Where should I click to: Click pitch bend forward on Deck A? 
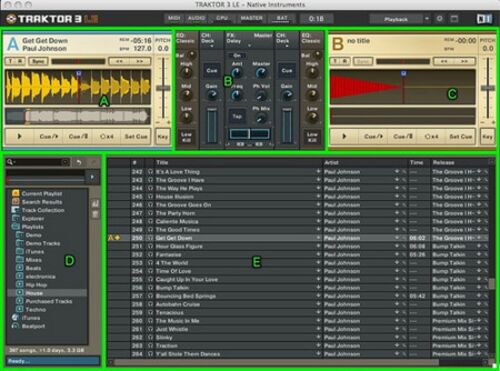(140, 61)
